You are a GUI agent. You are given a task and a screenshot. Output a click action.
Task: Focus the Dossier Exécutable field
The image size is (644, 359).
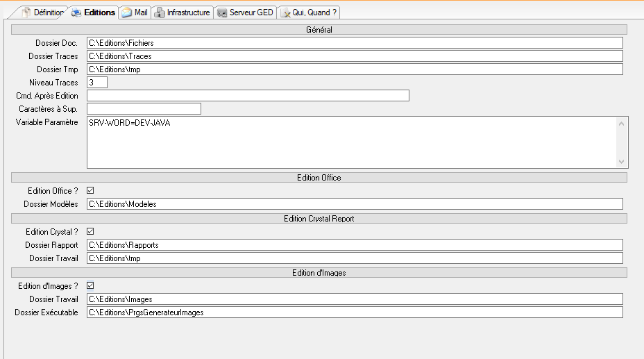[x=355, y=312]
